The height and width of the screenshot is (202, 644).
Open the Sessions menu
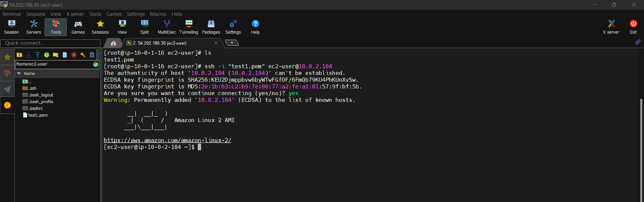[x=36, y=14]
